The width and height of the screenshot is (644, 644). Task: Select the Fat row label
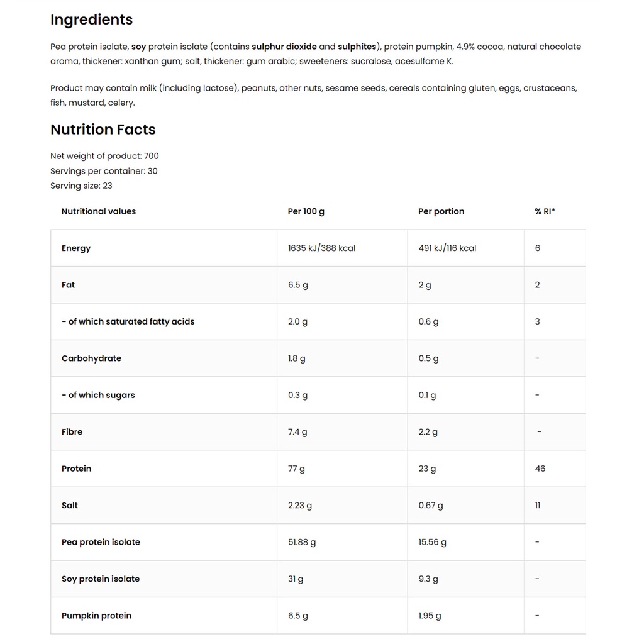point(68,285)
